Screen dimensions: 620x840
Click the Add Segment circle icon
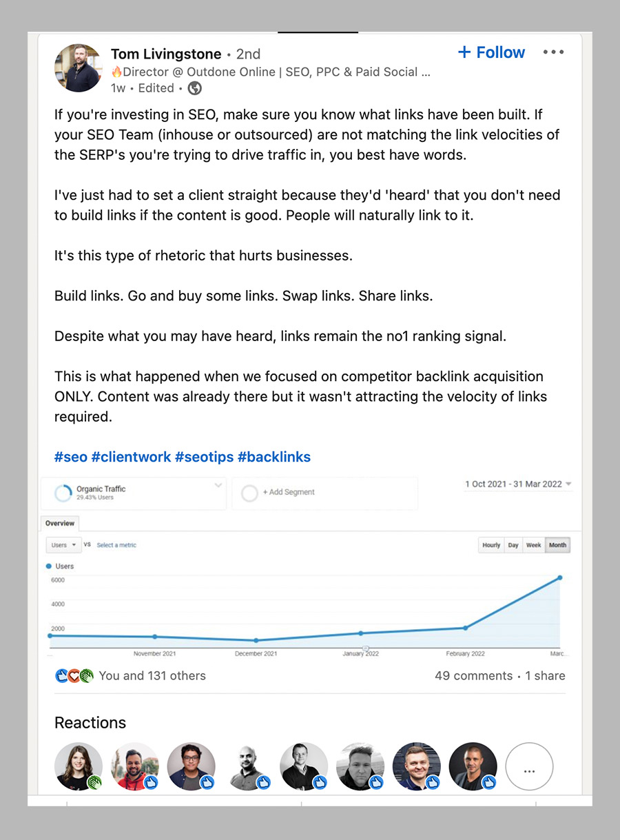click(250, 493)
